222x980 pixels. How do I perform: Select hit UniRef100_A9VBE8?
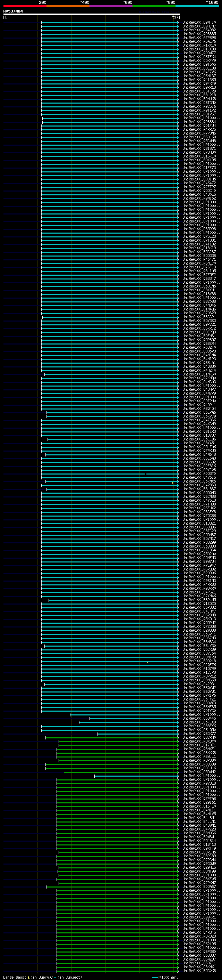[199, 783]
